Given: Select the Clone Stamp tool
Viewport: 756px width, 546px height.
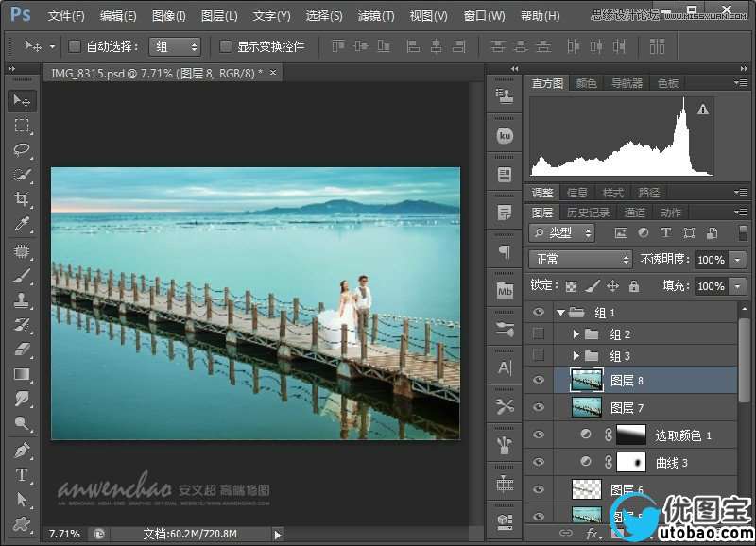Looking at the screenshot, I should point(22,300).
